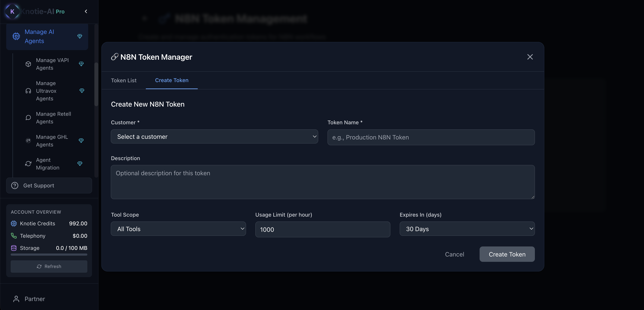Viewport: 644px width, 310px height.
Task: Click the Partner user icon
Action: 16,299
